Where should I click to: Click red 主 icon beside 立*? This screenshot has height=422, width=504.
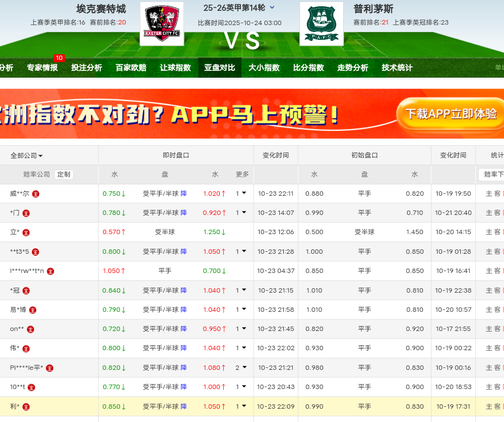pos(27,233)
